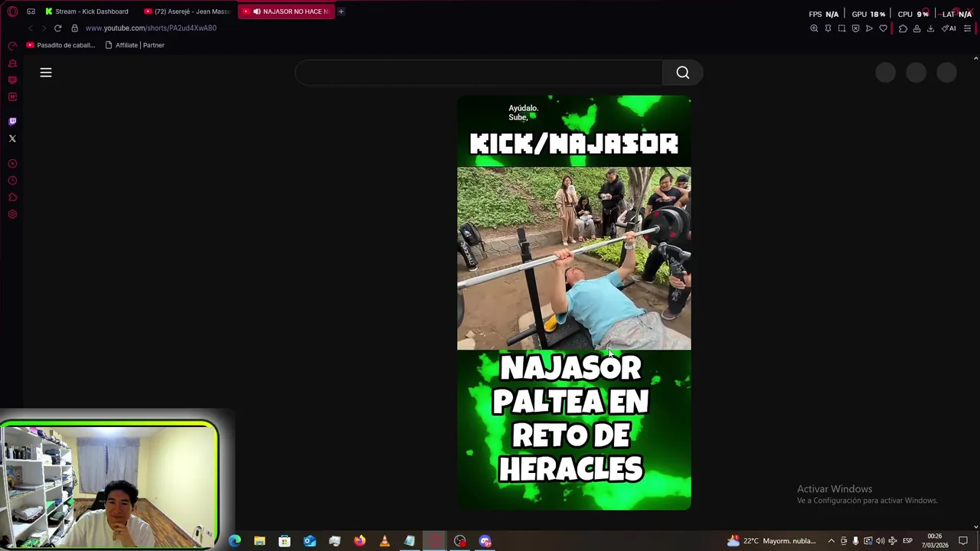Open the Opera GX main menu logo
The width and height of the screenshot is (980, 551).
coord(12,11)
